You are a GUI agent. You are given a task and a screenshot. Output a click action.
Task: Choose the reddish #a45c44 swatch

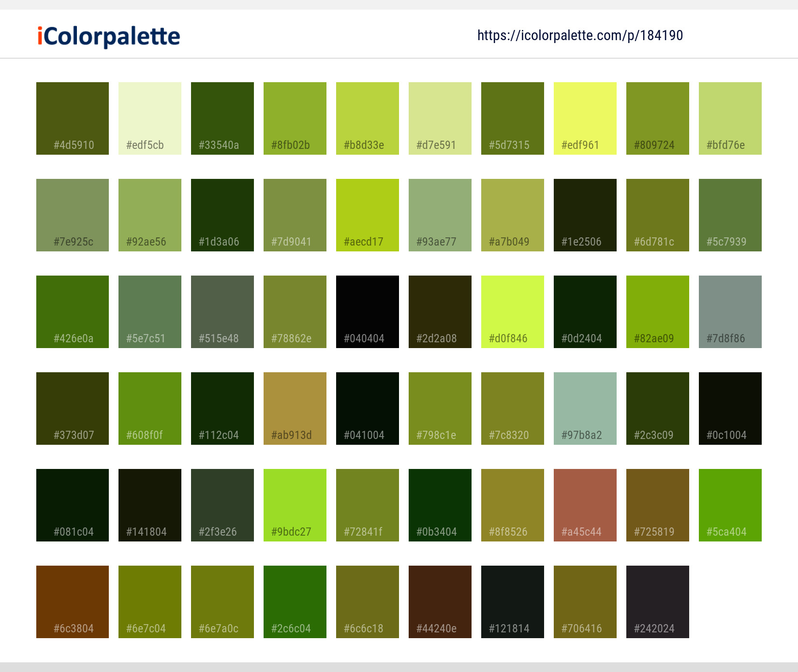click(585, 505)
